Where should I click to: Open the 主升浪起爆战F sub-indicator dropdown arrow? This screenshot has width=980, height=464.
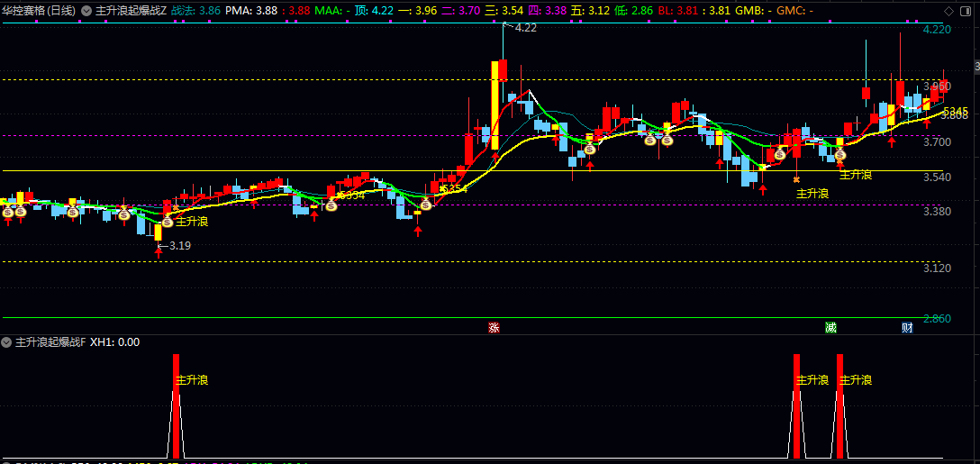pos(6,342)
